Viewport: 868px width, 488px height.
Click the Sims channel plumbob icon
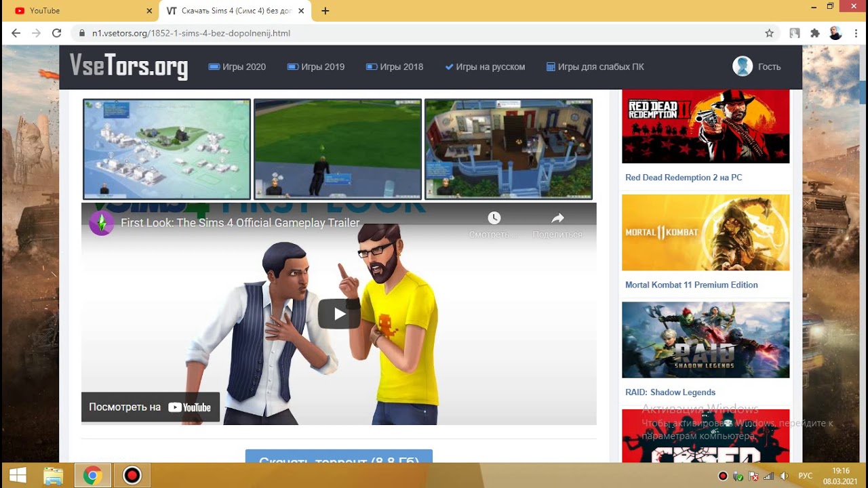102,223
